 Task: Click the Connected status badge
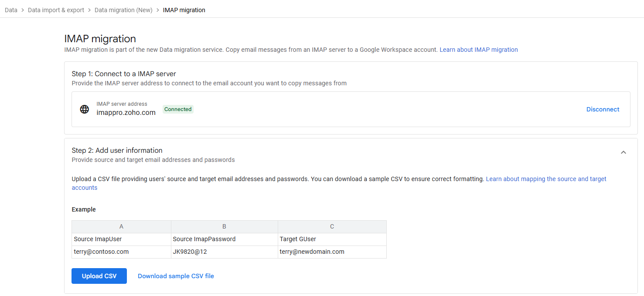pos(178,109)
